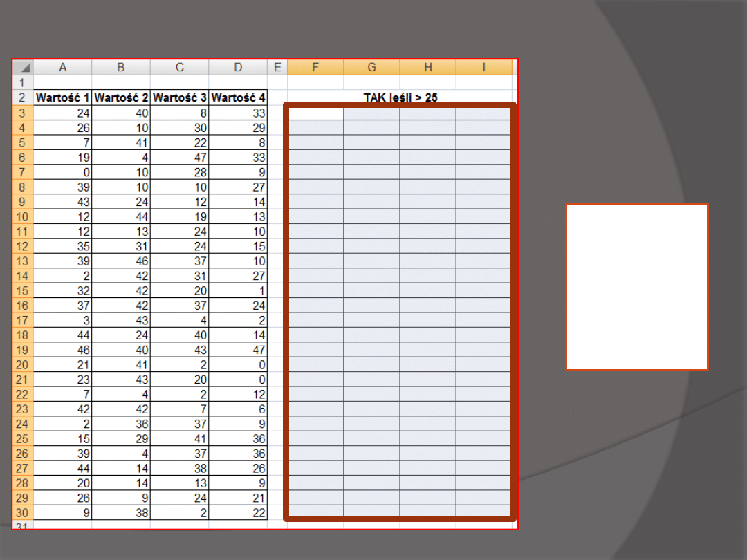Click column C header
Image resolution: width=747 pixels, height=560 pixels.
tap(180, 67)
